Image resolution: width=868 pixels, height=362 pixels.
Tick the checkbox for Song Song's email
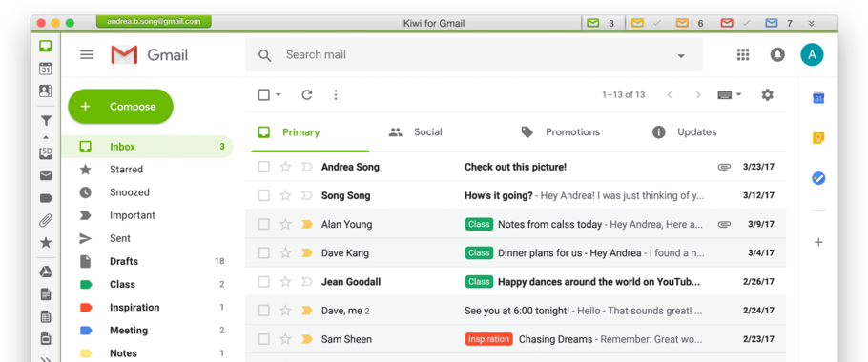pos(264,195)
